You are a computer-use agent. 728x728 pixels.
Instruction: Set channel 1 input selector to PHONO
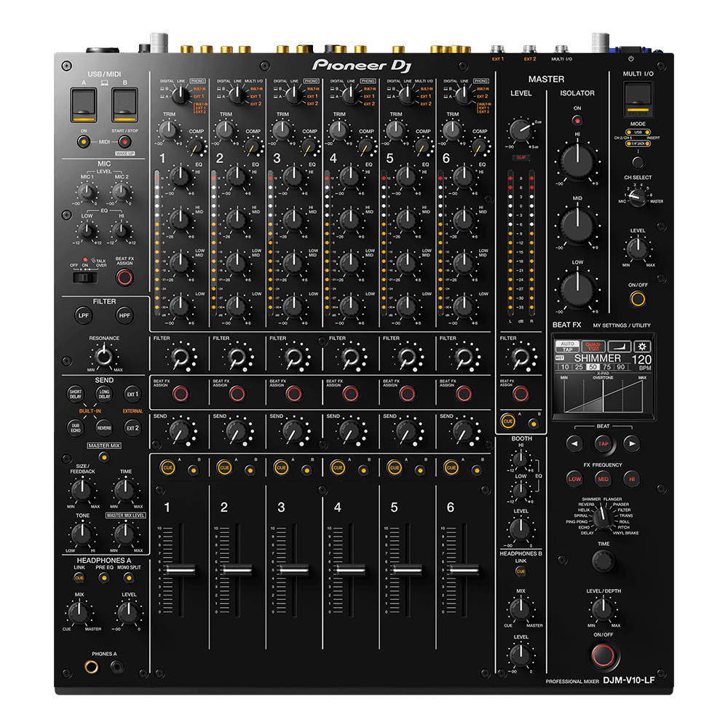[197, 80]
